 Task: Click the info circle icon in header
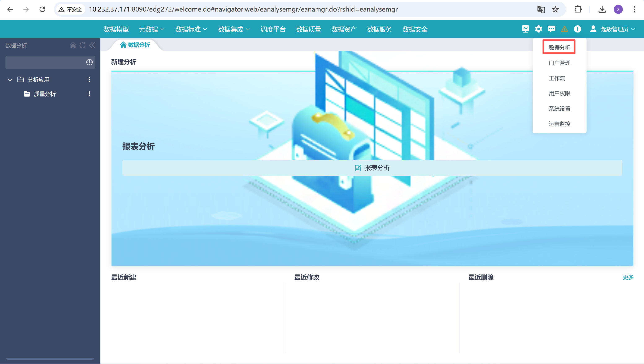tap(577, 29)
